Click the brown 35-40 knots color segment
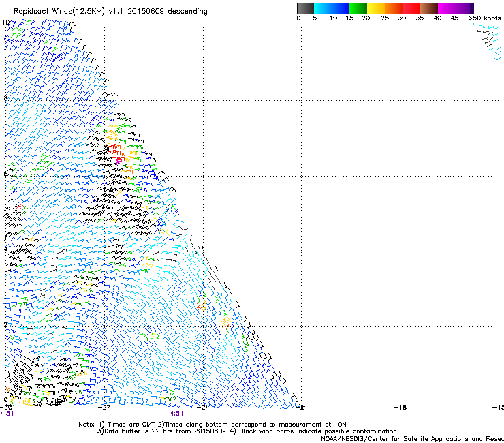The width and height of the screenshot is (504, 443). (x=429, y=8)
